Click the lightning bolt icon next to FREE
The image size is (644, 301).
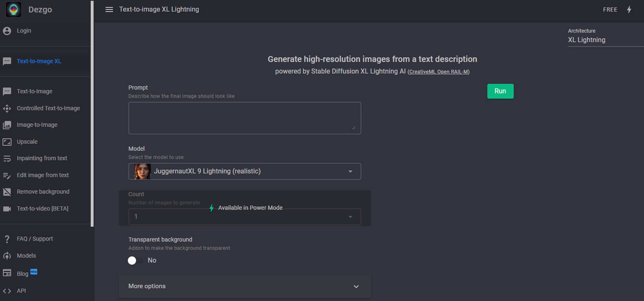pyautogui.click(x=629, y=9)
